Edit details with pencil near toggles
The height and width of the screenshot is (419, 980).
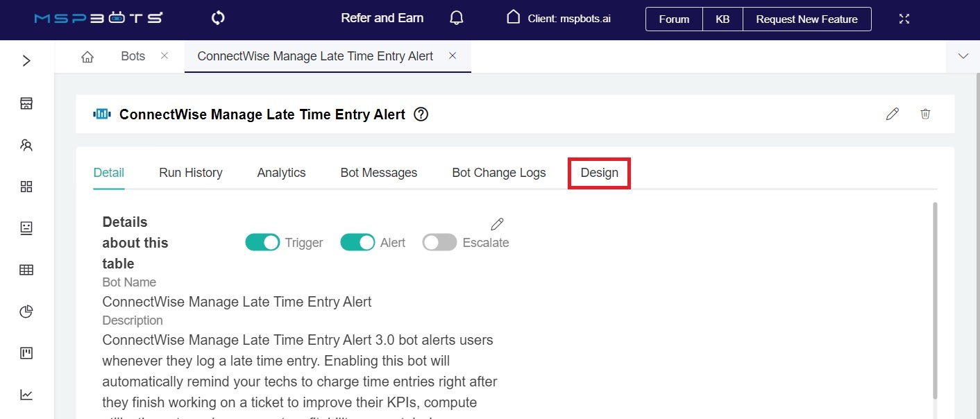point(497,223)
